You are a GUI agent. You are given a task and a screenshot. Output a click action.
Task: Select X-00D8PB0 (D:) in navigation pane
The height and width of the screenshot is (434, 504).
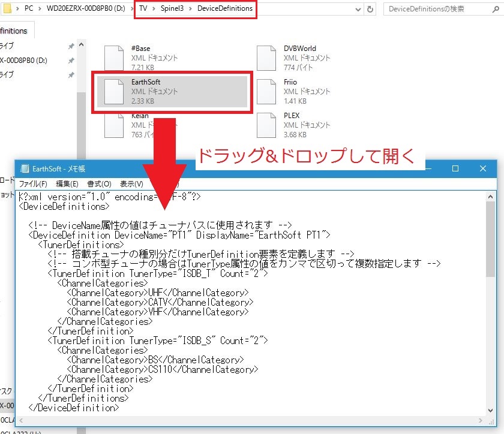coord(24,61)
